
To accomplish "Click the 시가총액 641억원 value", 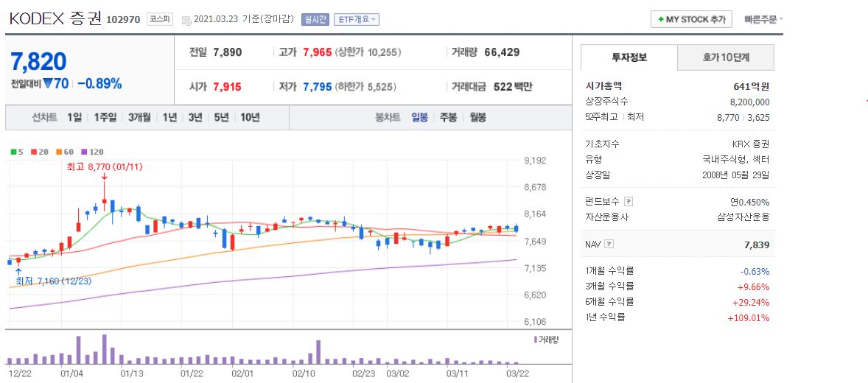I will click(751, 86).
